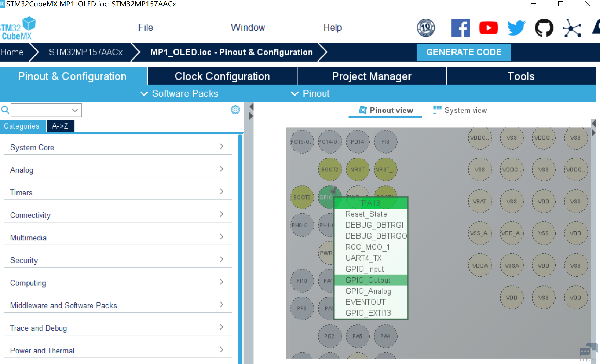
Task: Expand the Multimedia category
Action: click(x=118, y=238)
